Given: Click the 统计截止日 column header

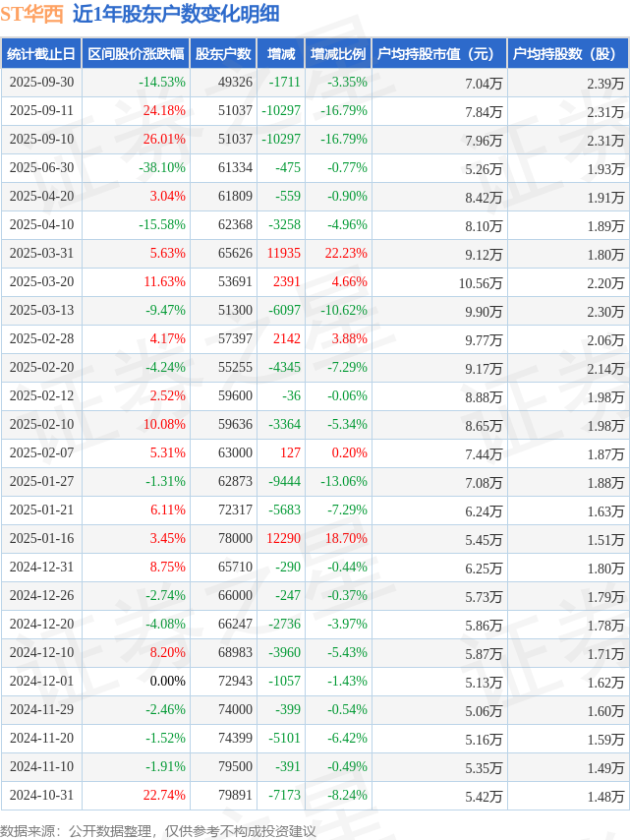Looking at the screenshot, I should tap(40, 54).
